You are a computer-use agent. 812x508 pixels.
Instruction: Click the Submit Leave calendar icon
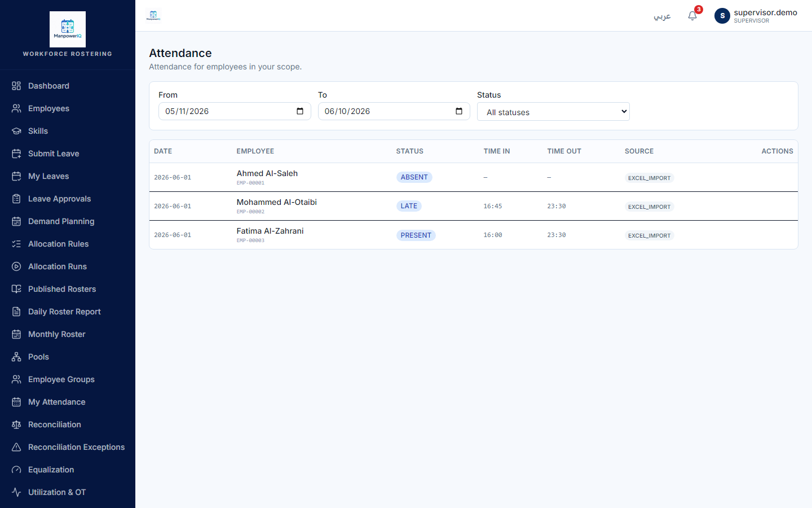[x=16, y=154]
